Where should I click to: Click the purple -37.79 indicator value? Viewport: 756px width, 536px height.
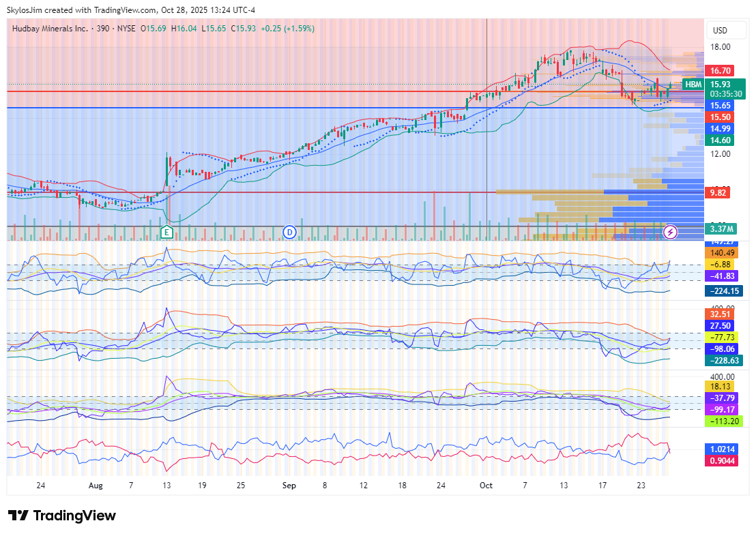coord(722,398)
